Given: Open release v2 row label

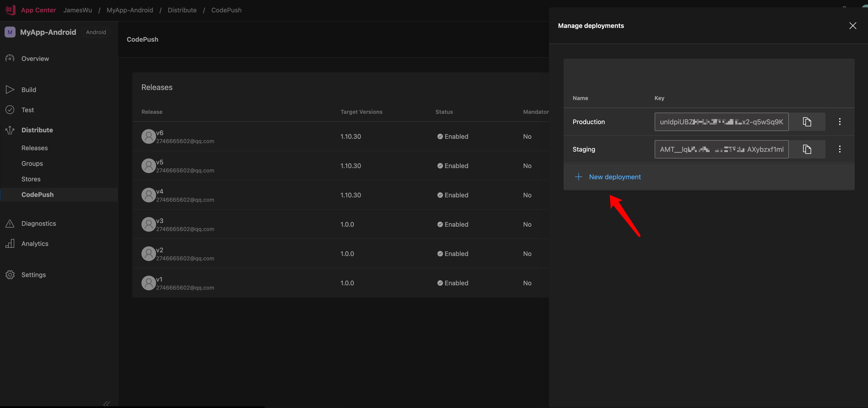Looking at the screenshot, I should tap(160, 250).
